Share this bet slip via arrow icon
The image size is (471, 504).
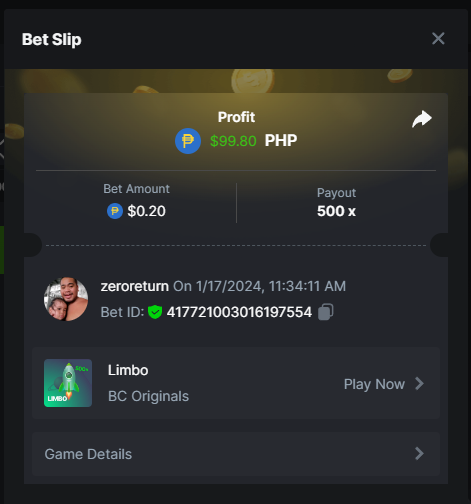[422, 119]
